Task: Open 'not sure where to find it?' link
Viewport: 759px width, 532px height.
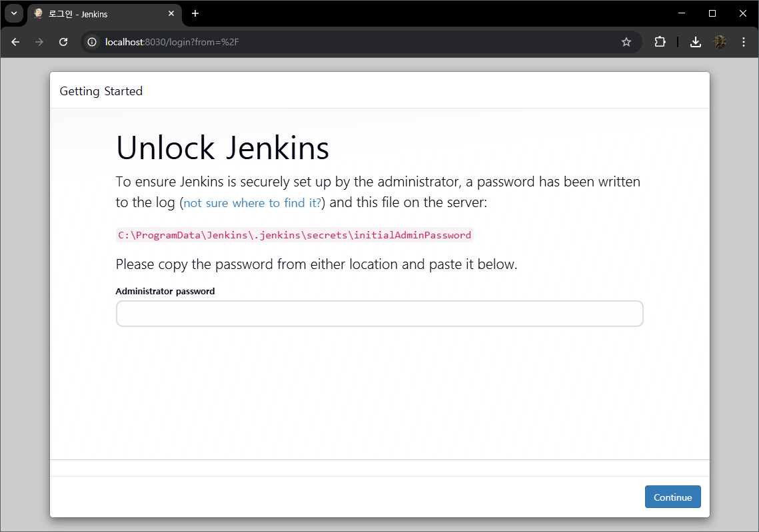Action: [252, 202]
